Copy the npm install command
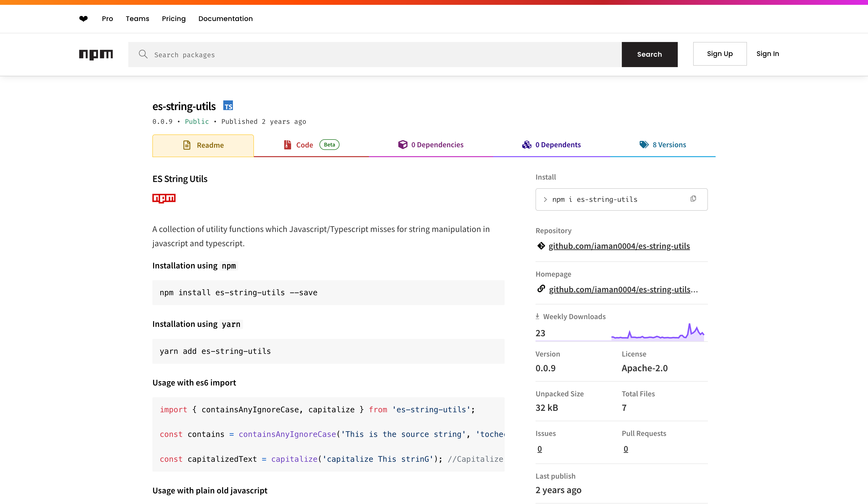 pos(693,199)
